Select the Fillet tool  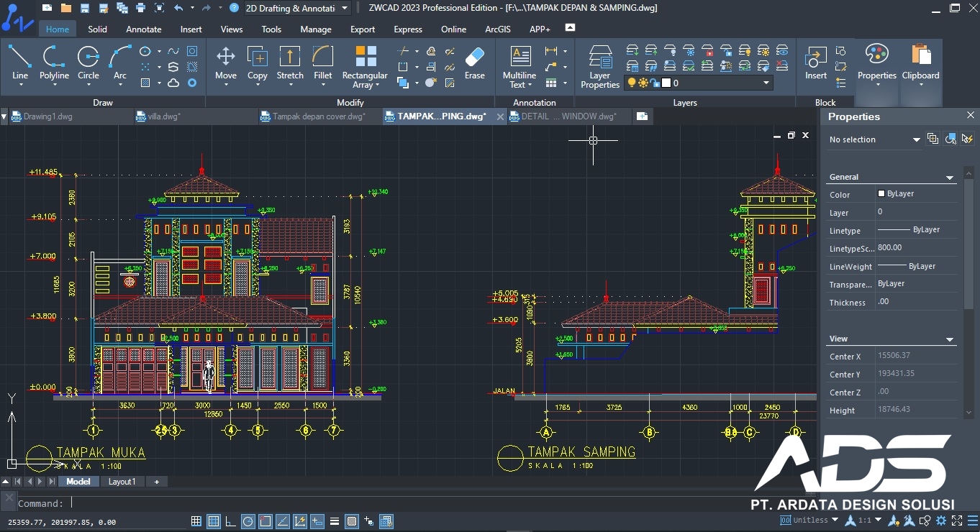tap(323, 65)
